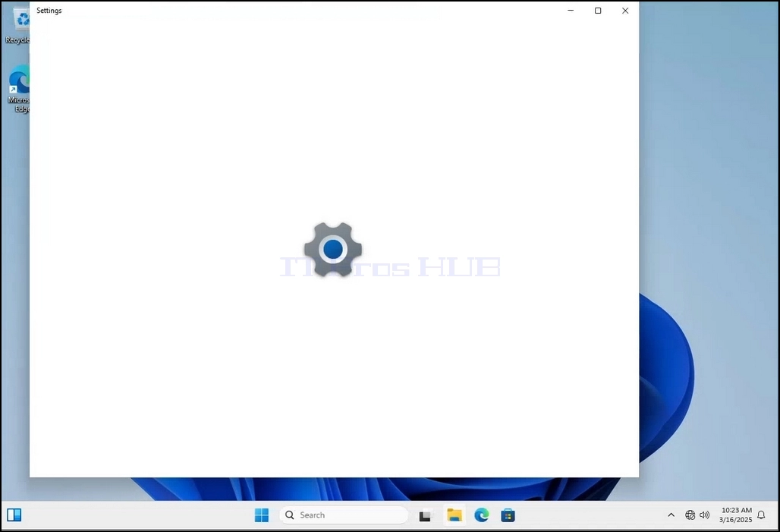This screenshot has width=780, height=532.
Task: Open the Windows Start menu
Action: click(x=261, y=515)
